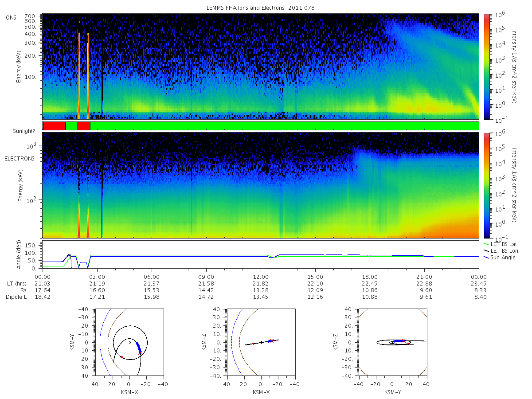532x399 pixels.
Task: Click the LET BS Lat legend entry
Action: tap(501, 244)
